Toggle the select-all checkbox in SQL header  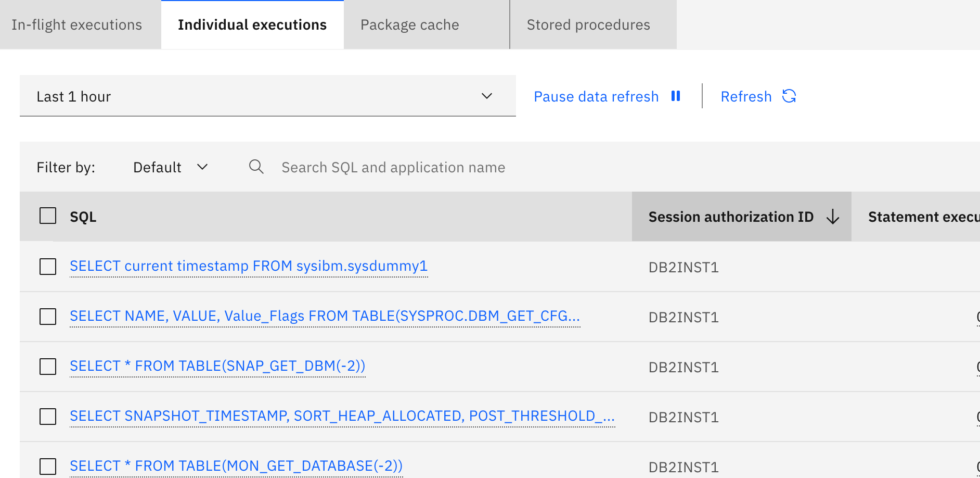(48, 216)
